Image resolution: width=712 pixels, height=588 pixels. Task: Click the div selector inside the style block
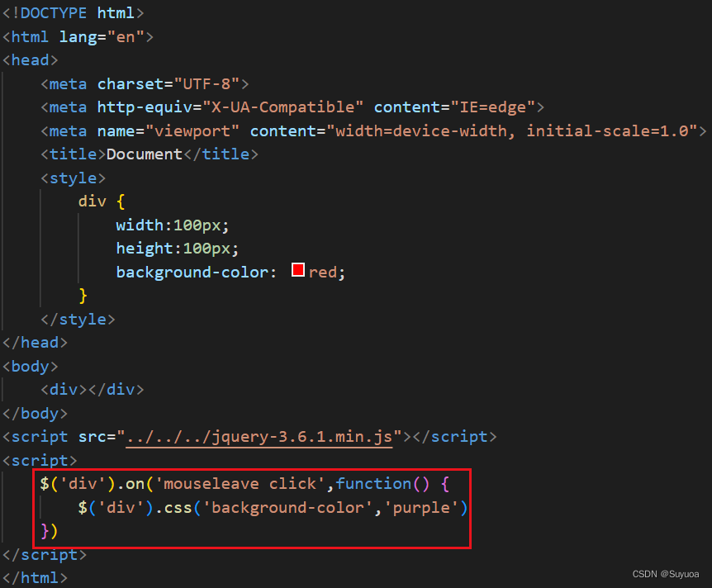pos(92,201)
